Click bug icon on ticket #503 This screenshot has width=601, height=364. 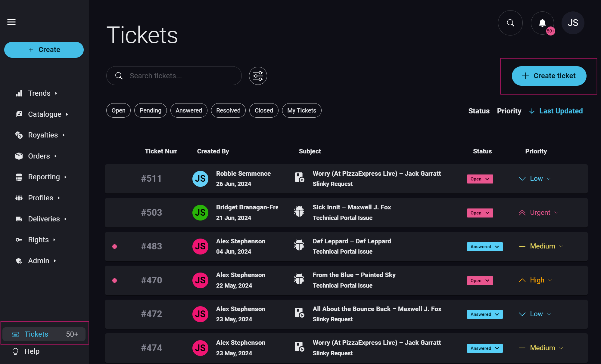coord(299,211)
